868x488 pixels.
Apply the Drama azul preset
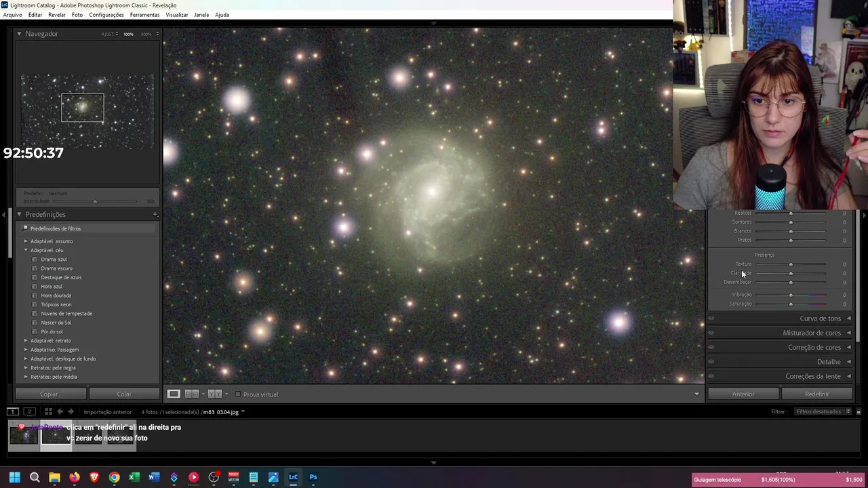point(54,259)
